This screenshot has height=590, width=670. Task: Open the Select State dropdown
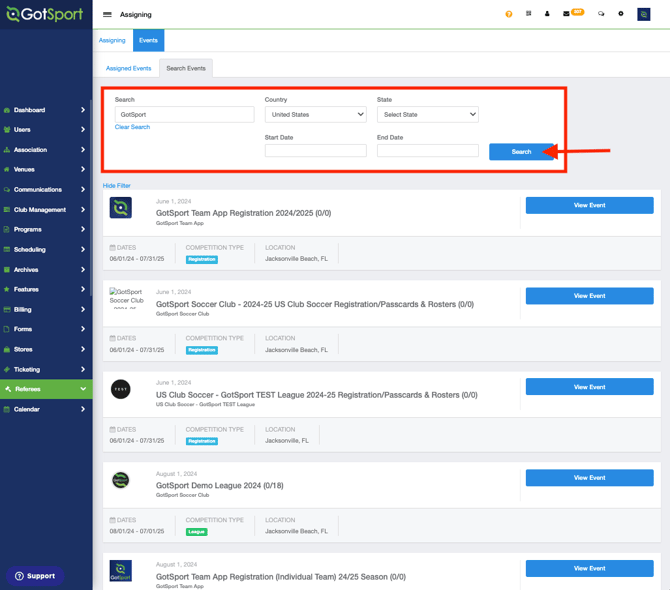click(428, 114)
